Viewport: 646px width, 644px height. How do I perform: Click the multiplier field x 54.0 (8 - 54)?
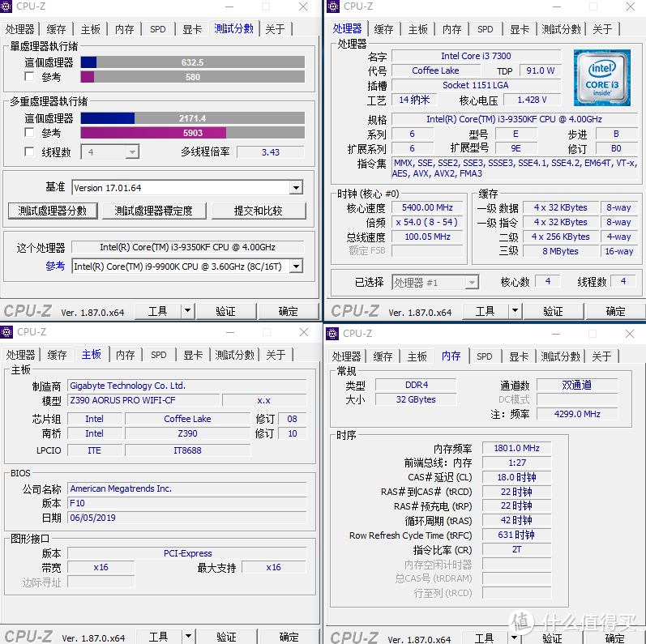coord(427,222)
